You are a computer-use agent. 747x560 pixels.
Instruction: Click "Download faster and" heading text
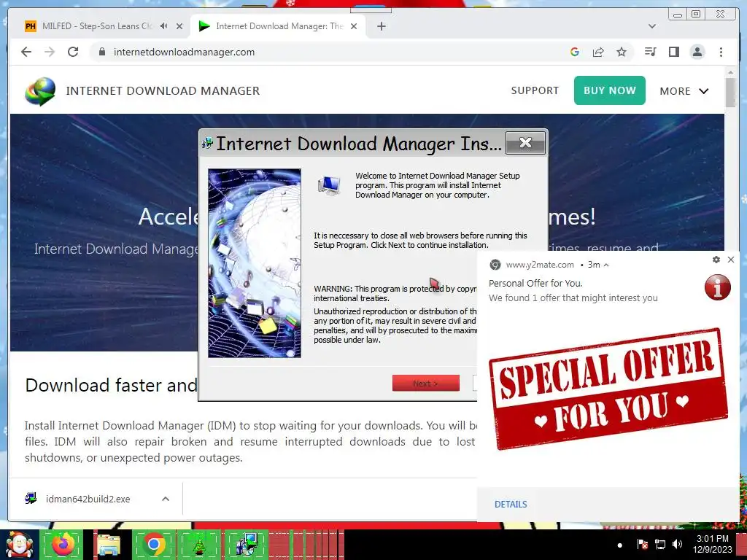(111, 385)
